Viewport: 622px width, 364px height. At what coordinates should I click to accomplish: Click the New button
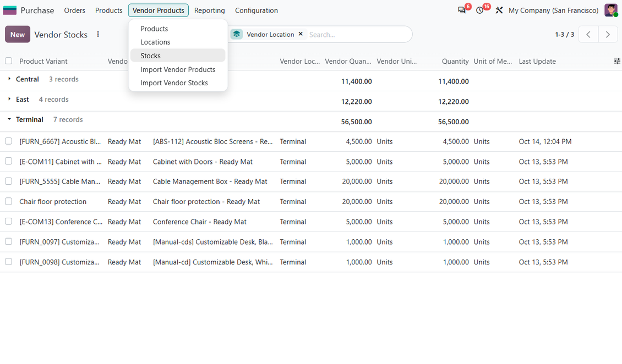[18, 35]
